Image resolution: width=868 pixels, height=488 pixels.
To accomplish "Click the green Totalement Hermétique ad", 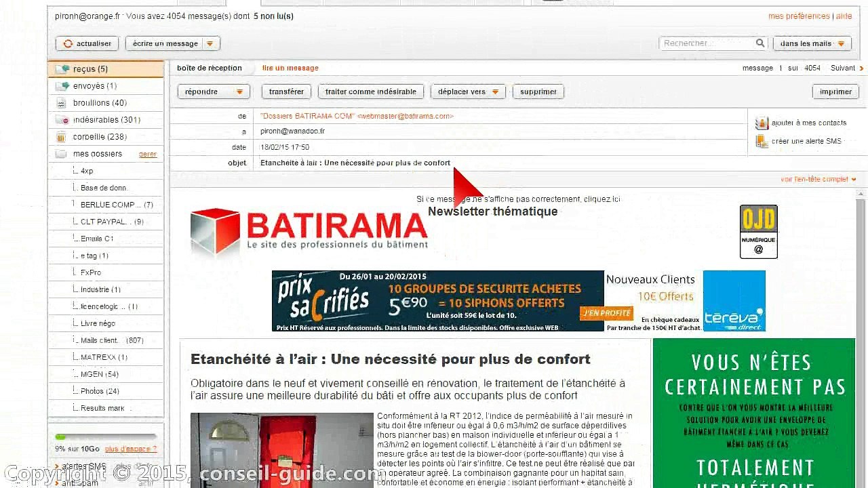I will (753, 413).
